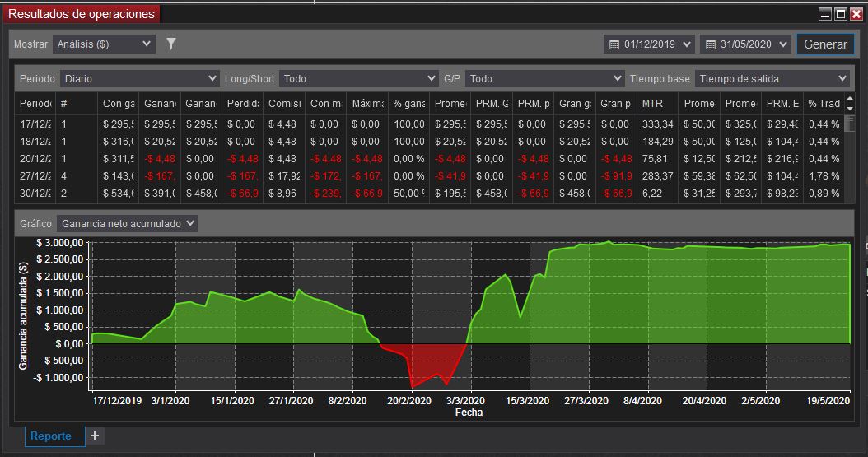The image size is (868, 457).
Task: Select the 17/12 row date cell
Action: coord(35,124)
